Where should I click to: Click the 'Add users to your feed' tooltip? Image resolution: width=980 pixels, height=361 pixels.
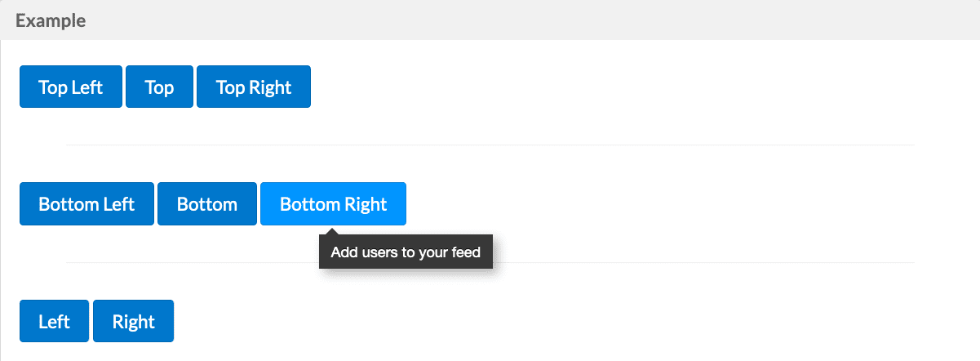(x=406, y=252)
